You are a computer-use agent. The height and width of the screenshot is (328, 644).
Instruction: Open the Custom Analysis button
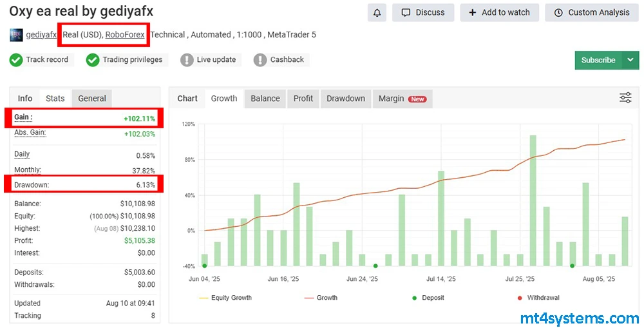[x=592, y=12]
